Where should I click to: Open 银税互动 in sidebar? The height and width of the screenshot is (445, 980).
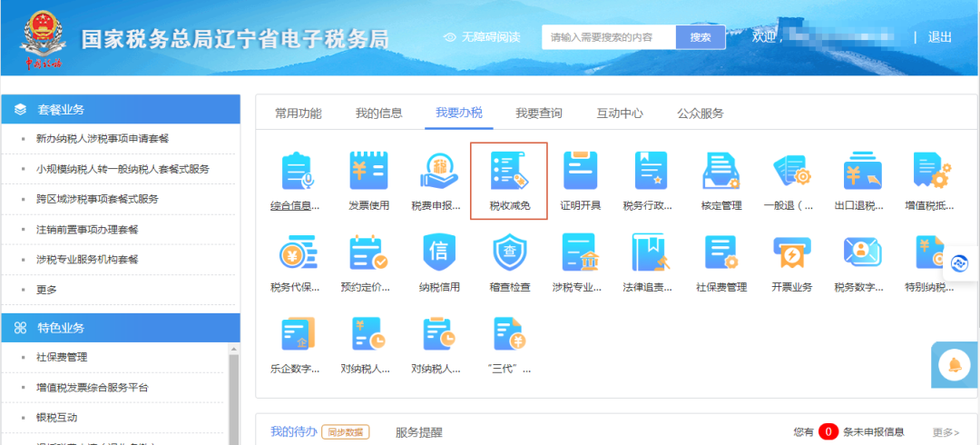click(x=57, y=418)
